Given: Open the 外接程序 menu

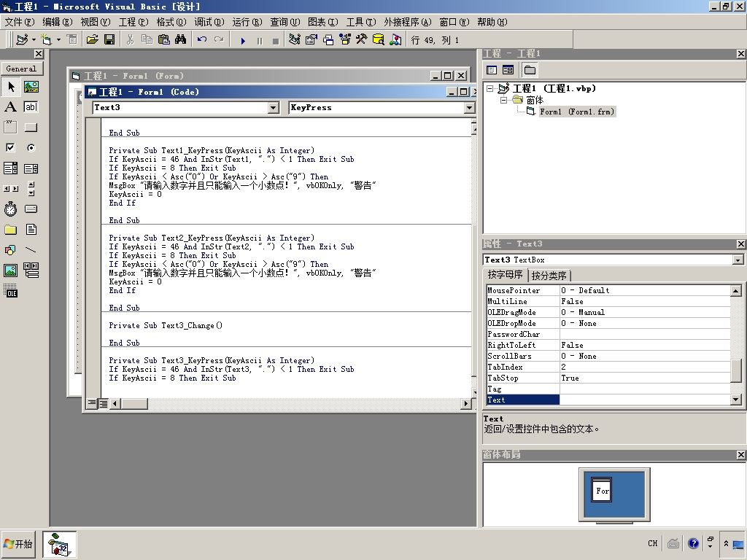Looking at the screenshot, I should tap(407, 22).
